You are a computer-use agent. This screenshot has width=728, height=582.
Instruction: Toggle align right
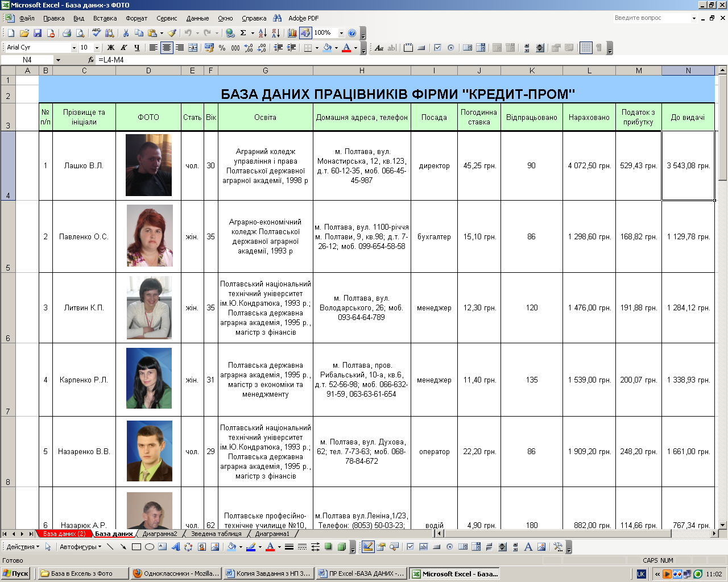pyautogui.click(x=179, y=48)
